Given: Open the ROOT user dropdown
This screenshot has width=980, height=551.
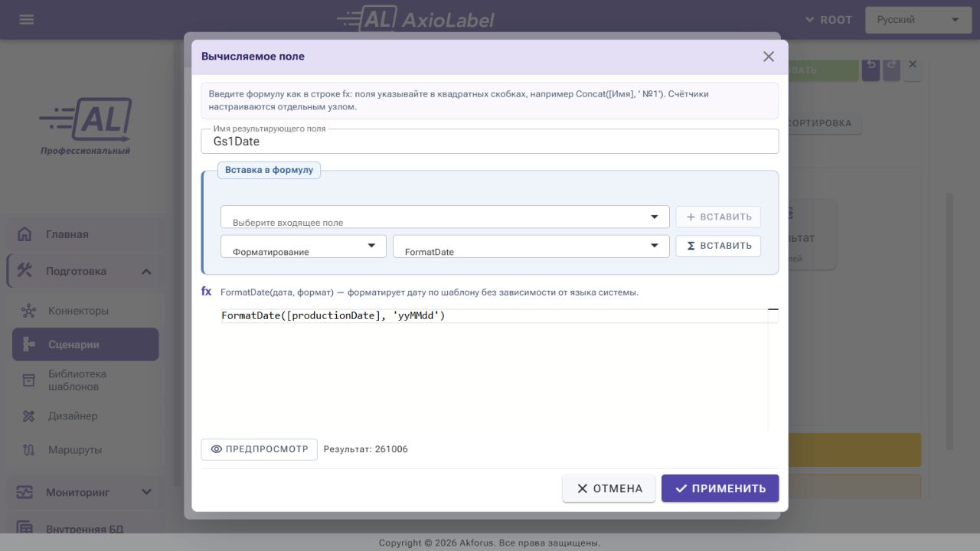Looking at the screenshot, I should [828, 20].
